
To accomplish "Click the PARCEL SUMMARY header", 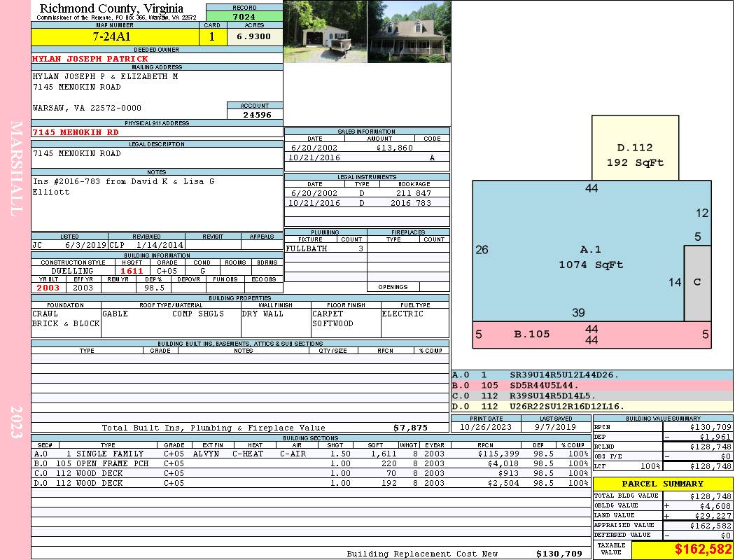I will tap(663, 484).
